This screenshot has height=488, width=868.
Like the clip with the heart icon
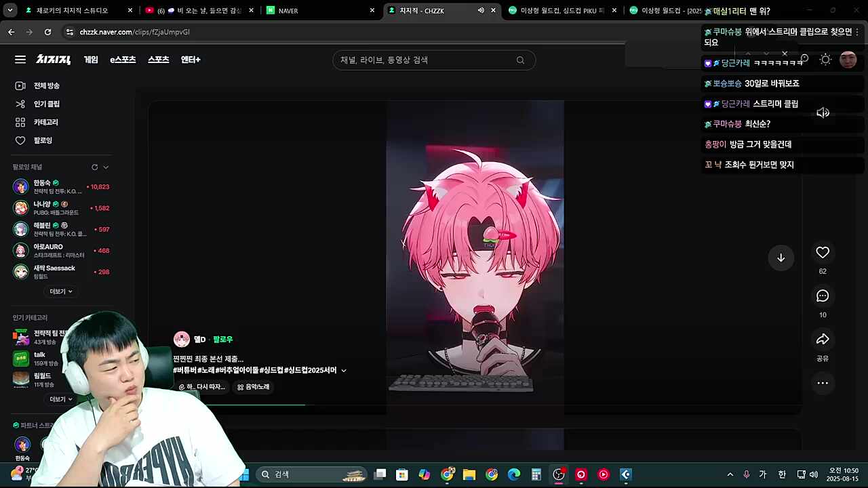pyautogui.click(x=823, y=252)
